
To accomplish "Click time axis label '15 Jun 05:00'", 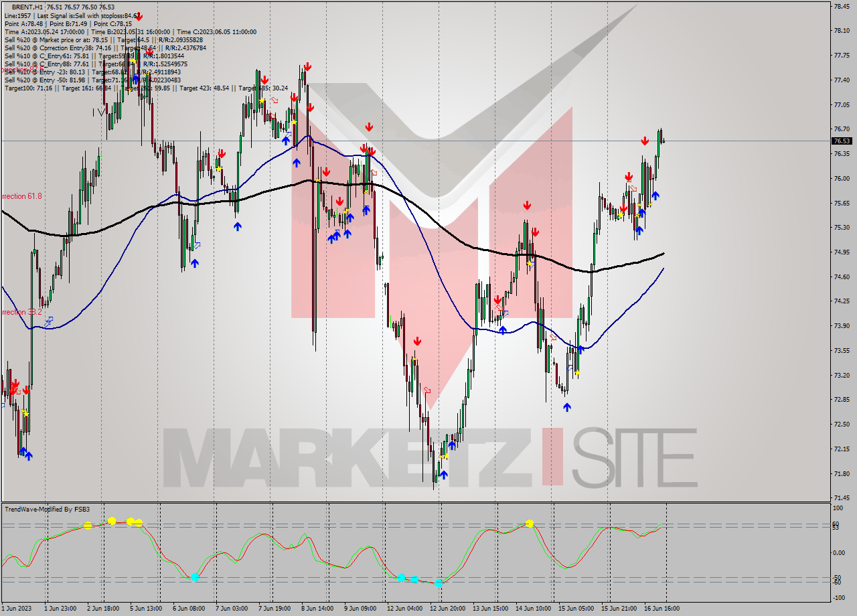I will [576, 609].
